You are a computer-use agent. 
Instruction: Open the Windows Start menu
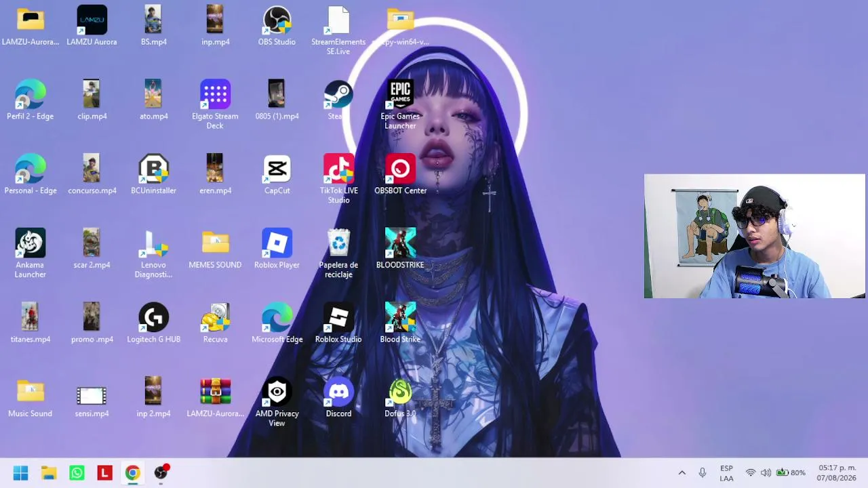(x=20, y=473)
